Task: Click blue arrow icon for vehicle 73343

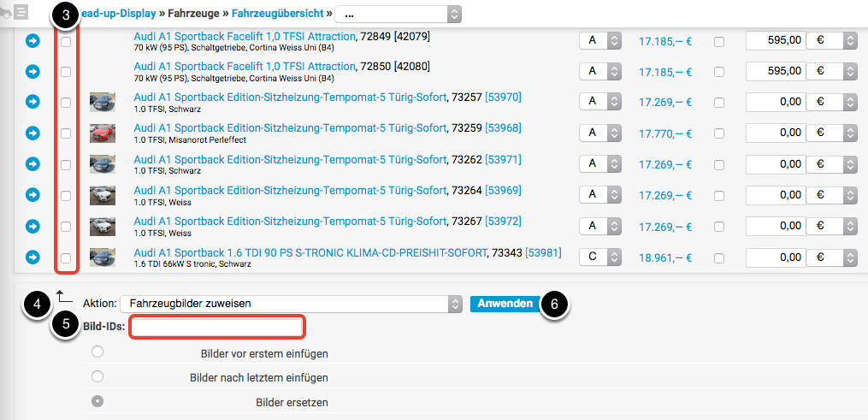Action: click(x=32, y=257)
